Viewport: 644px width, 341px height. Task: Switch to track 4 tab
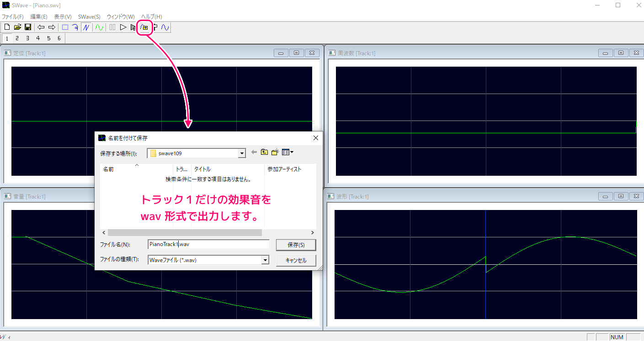[38, 38]
